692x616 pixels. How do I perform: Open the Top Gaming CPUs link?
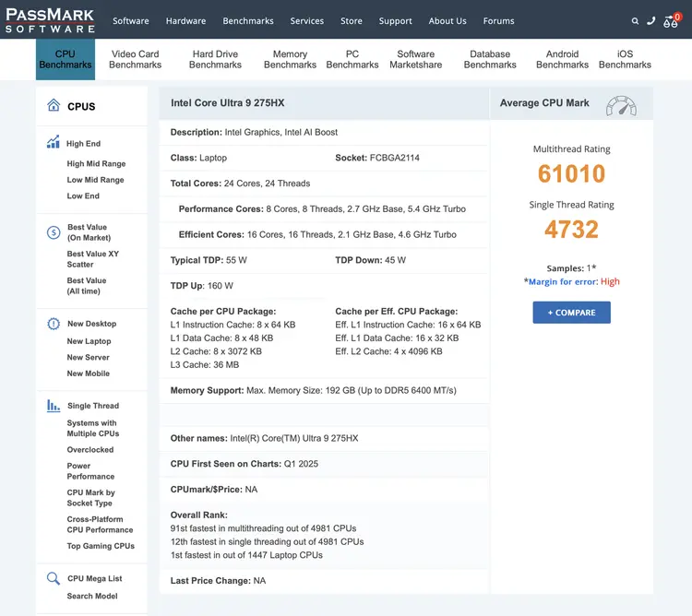[x=101, y=546]
